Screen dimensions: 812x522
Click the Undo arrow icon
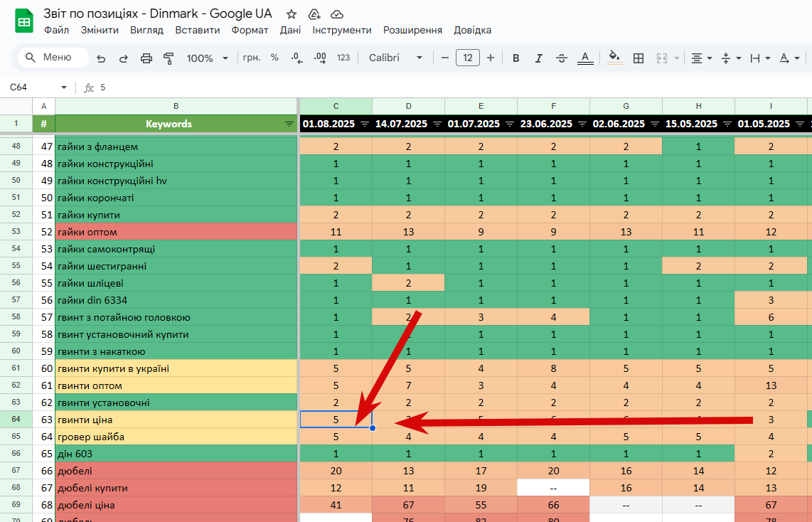(101, 58)
